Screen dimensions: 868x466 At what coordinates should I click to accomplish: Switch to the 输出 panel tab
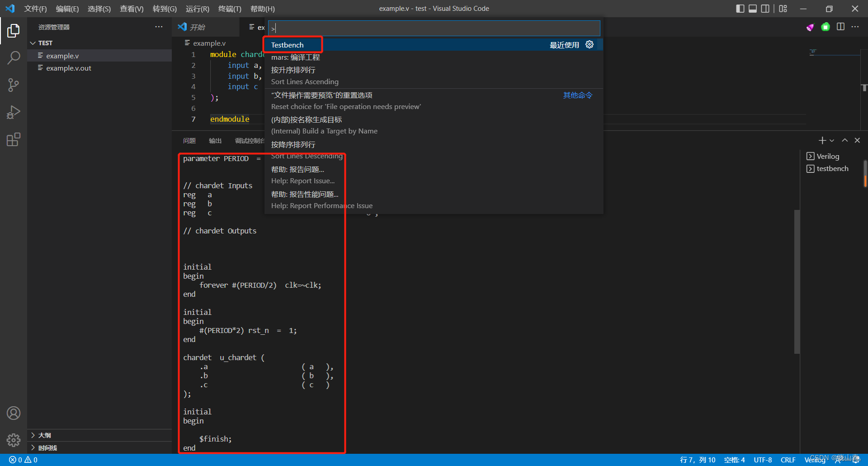215,141
